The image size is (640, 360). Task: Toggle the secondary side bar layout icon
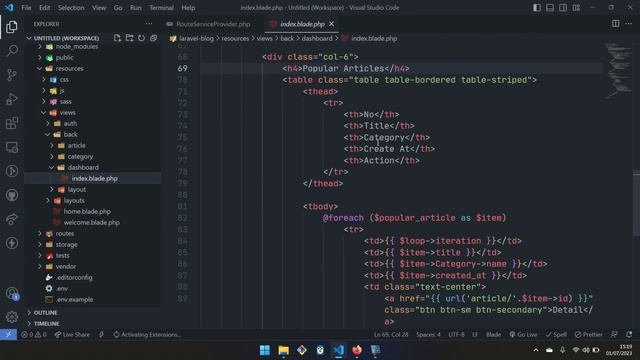click(563, 7)
